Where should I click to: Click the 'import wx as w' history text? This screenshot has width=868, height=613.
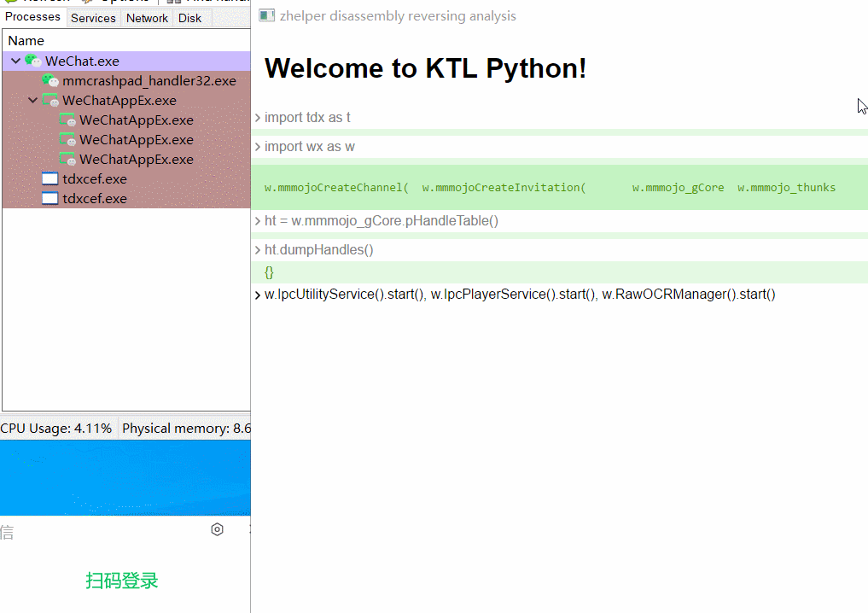click(310, 147)
